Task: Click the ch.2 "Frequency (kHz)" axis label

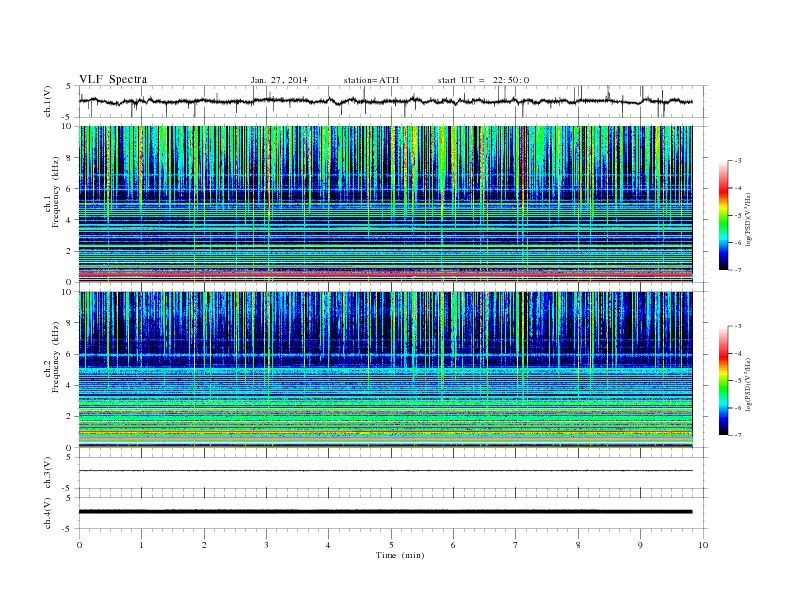Action: click(56, 358)
